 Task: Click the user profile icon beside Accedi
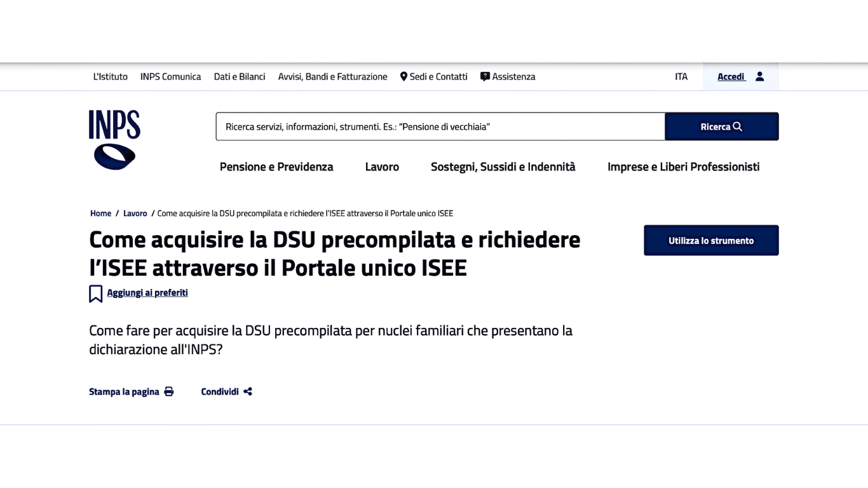pos(759,76)
